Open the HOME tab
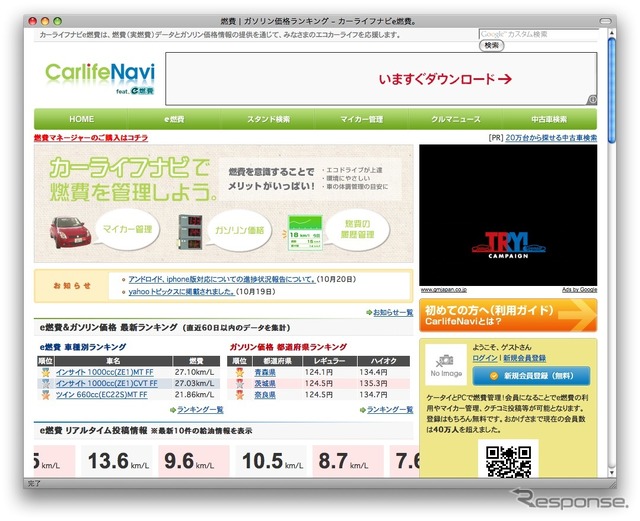The image size is (640, 521). coord(81,119)
